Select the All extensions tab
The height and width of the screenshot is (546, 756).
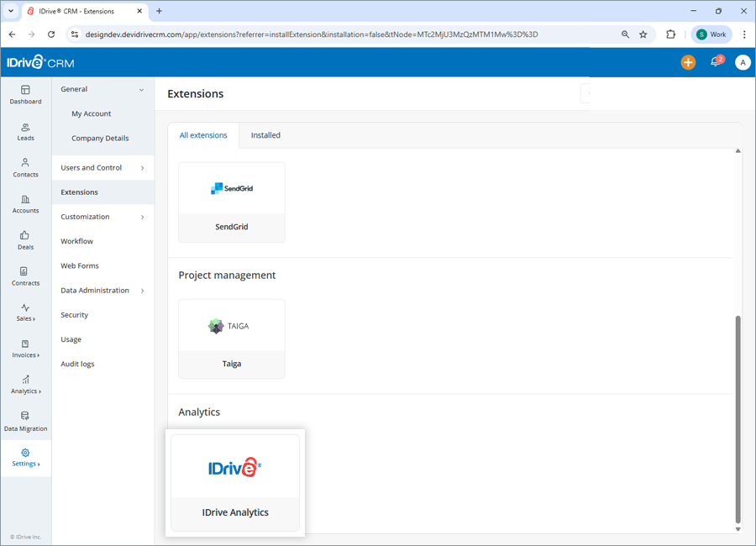pyautogui.click(x=203, y=134)
